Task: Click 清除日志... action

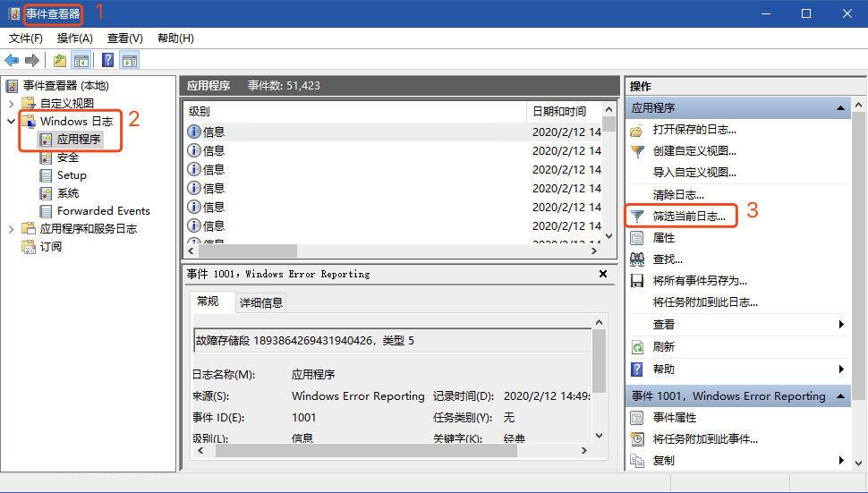Action: coord(678,195)
